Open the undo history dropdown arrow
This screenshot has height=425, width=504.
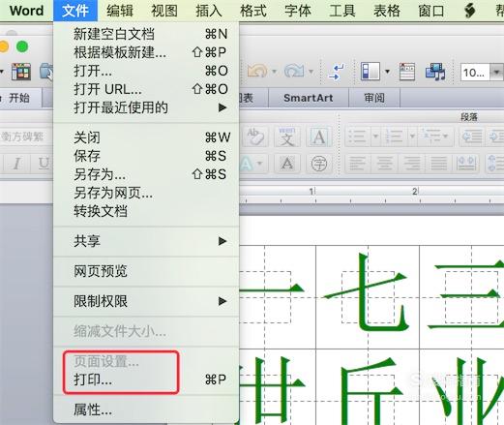point(275,71)
